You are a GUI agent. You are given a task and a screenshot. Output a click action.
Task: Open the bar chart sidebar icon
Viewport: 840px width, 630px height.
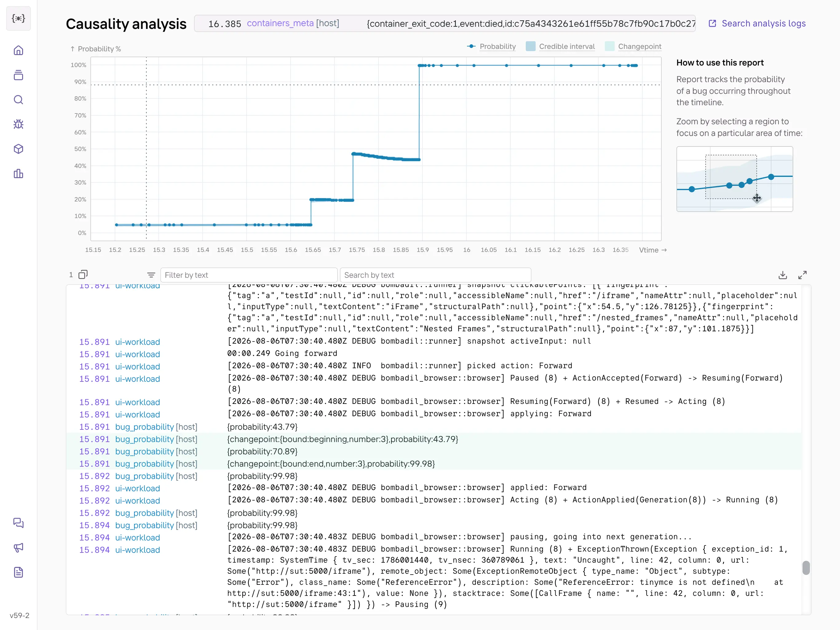coord(18,173)
